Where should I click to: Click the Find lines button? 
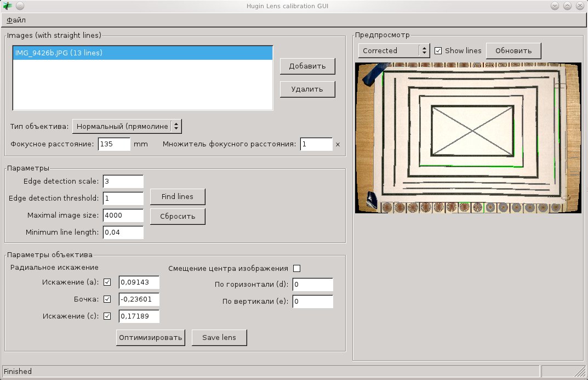177,196
